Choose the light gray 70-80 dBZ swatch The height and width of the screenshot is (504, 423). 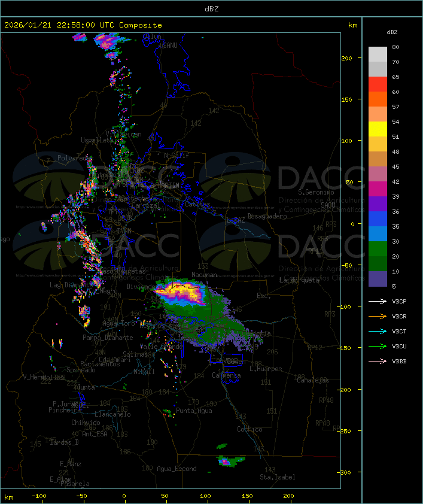(x=378, y=54)
